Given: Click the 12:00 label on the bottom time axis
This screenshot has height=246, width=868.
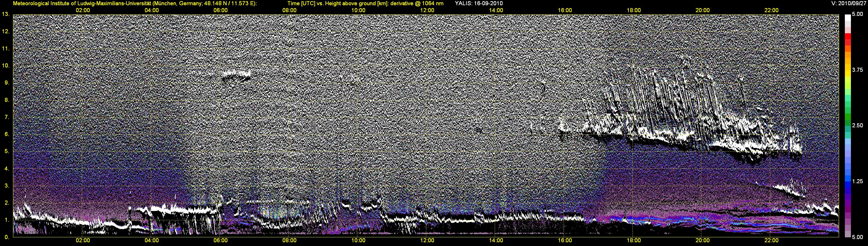Looking at the screenshot, I should 427,240.
